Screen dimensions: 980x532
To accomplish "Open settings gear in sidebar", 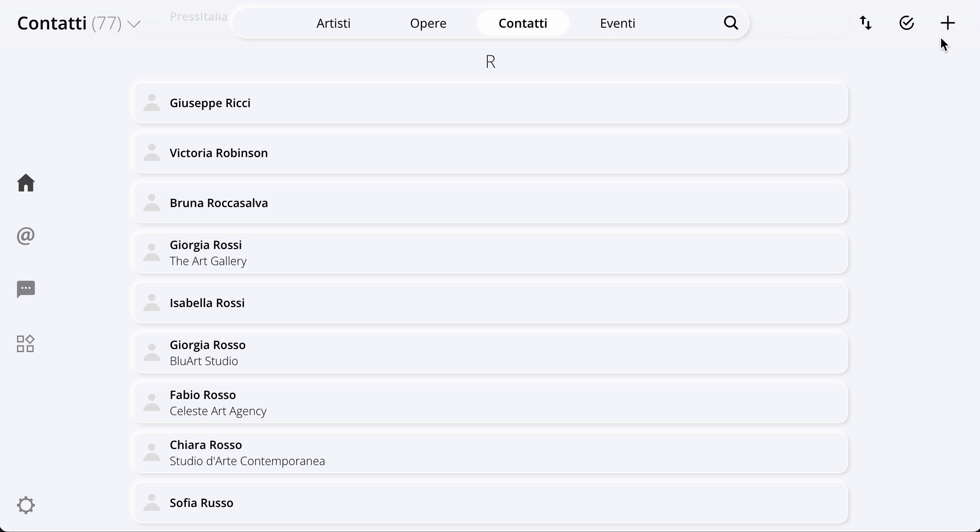I will click(x=26, y=505).
